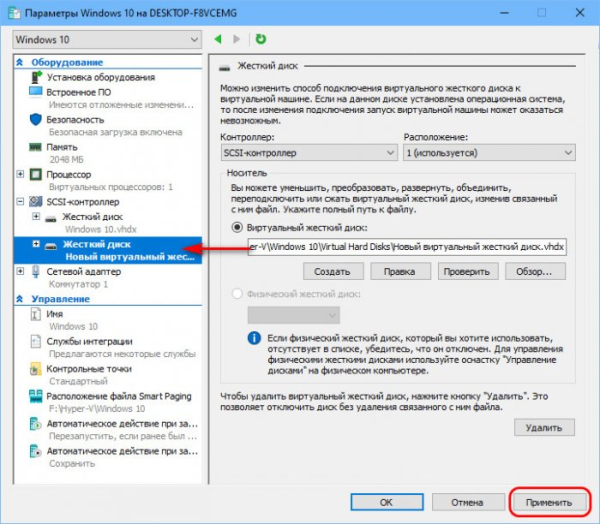Click the virtual disk path input field
The image size is (600, 524).
pyautogui.click(x=406, y=247)
